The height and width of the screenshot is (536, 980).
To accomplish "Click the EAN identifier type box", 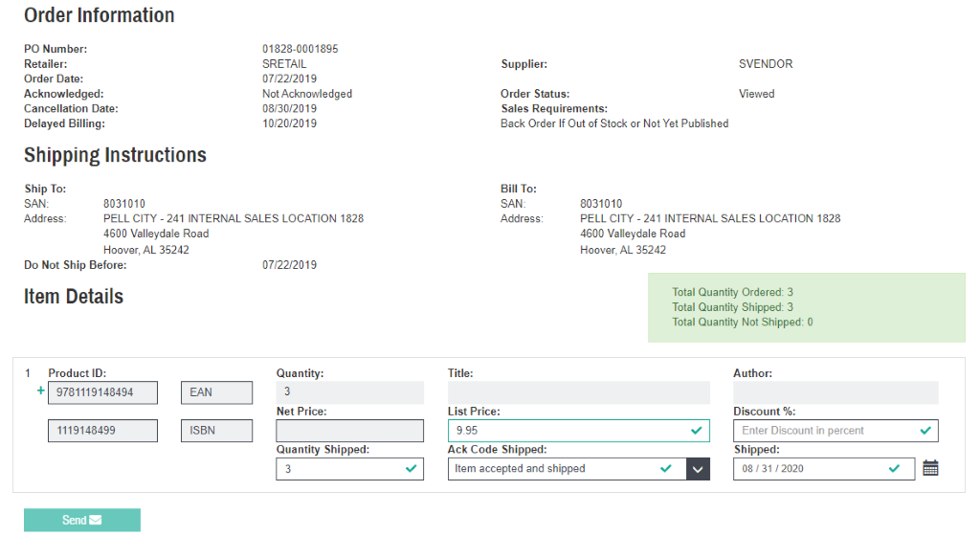I will (216, 392).
